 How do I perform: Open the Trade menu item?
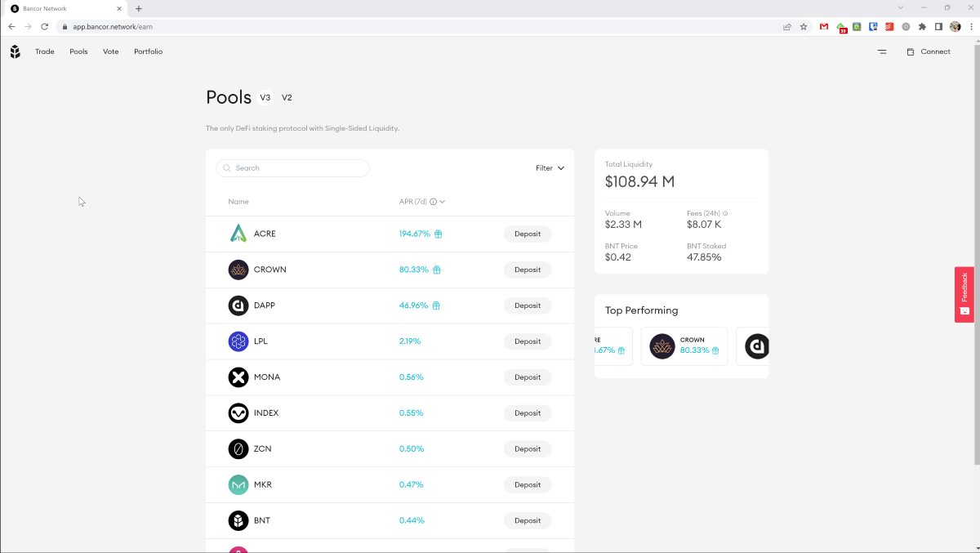[45, 51]
